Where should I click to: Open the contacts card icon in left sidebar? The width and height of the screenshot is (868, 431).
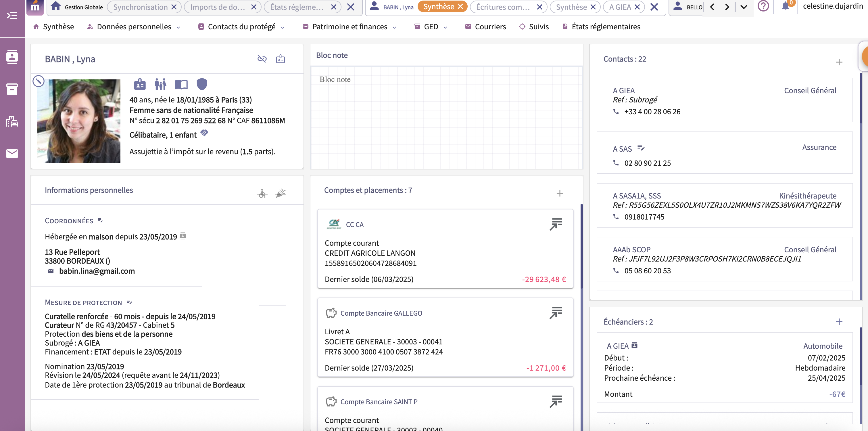coord(12,57)
